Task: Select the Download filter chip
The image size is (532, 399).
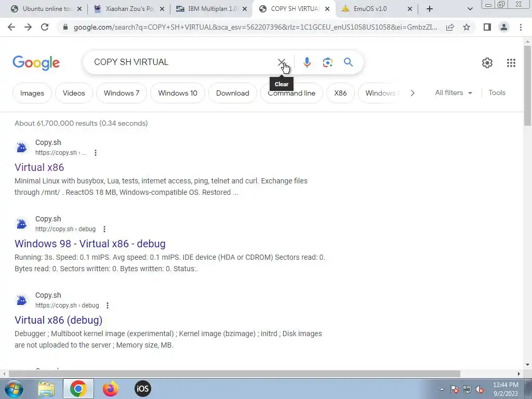Action: tap(232, 93)
